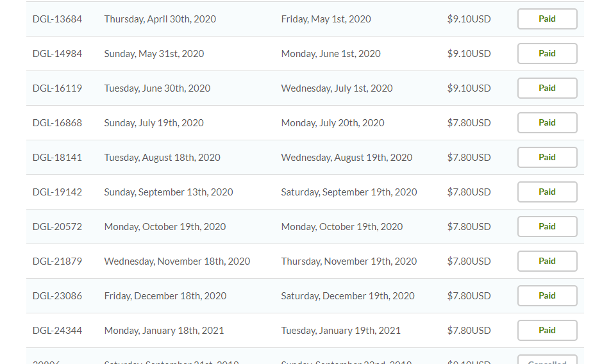Screen dimensions: 602x364
Task: Select invoice DGL-16119 row entry
Action: tap(57, 88)
